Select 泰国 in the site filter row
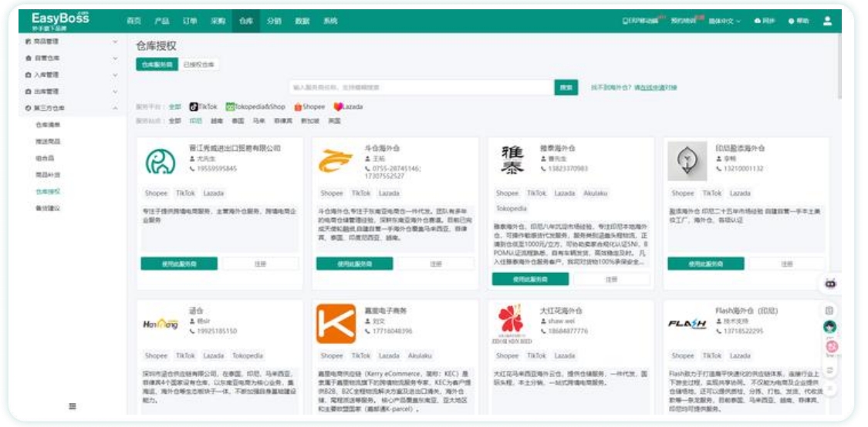 238,120
